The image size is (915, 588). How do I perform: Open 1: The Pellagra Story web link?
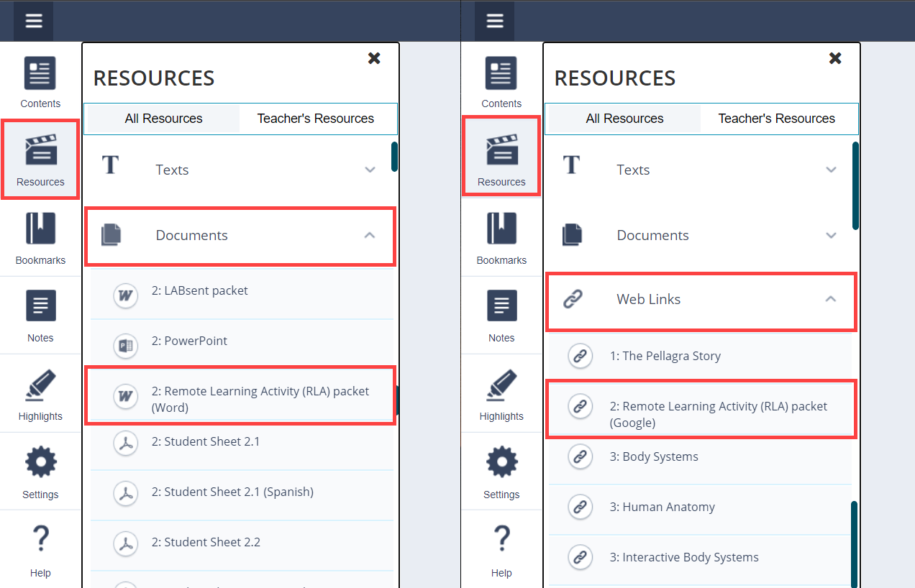pyautogui.click(x=665, y=356)
